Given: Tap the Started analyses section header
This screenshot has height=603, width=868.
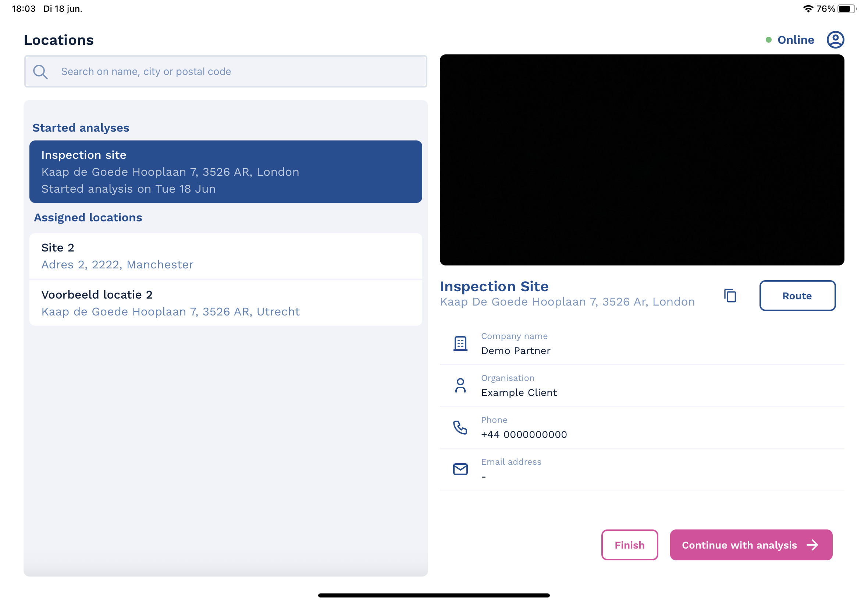Looking at the screenshot, I should click(81, 128).
